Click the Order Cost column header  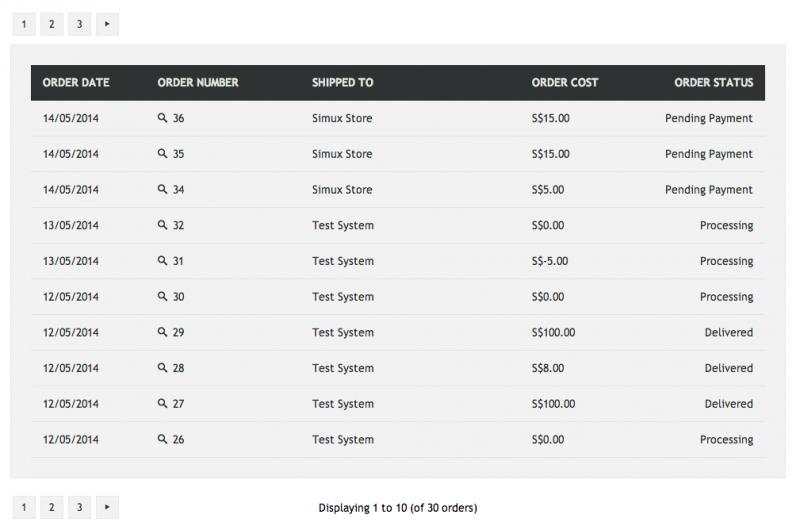(x=565, y=83)
